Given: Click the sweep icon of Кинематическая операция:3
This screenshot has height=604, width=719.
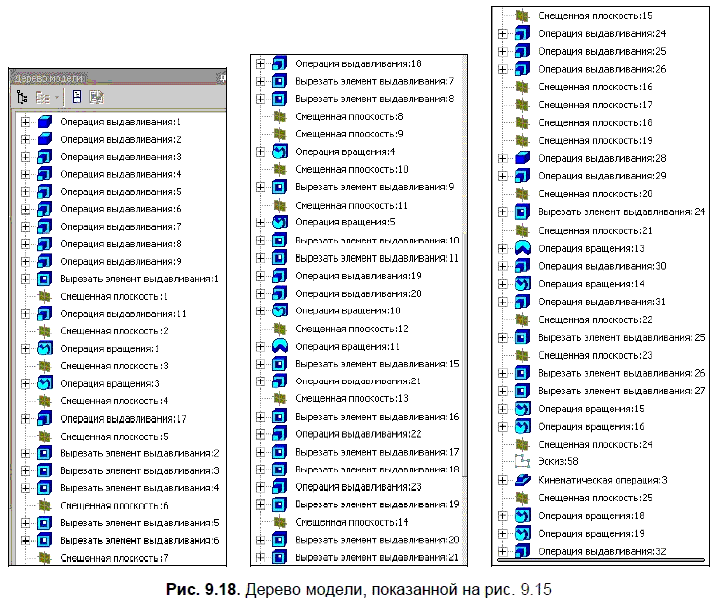Looking at the screenshot, I should (x=522, y=480).
